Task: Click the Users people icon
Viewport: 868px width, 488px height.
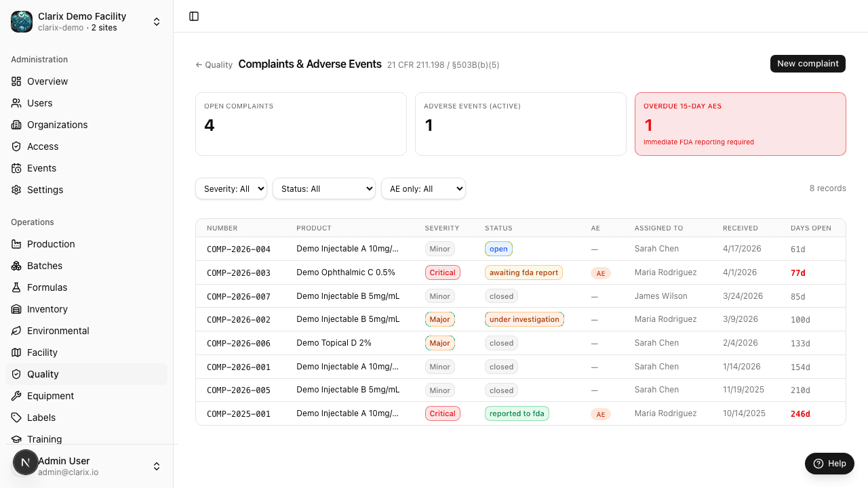Action: pyautogui.click(x=16, y=103)
